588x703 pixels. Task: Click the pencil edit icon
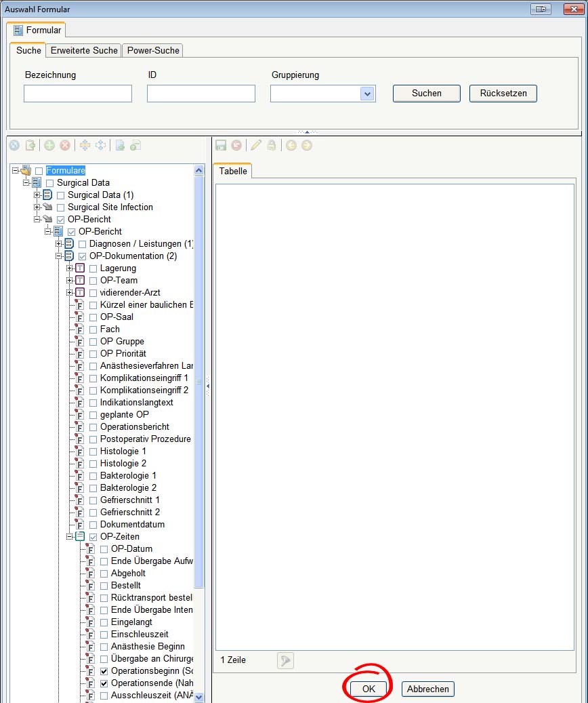256,145
